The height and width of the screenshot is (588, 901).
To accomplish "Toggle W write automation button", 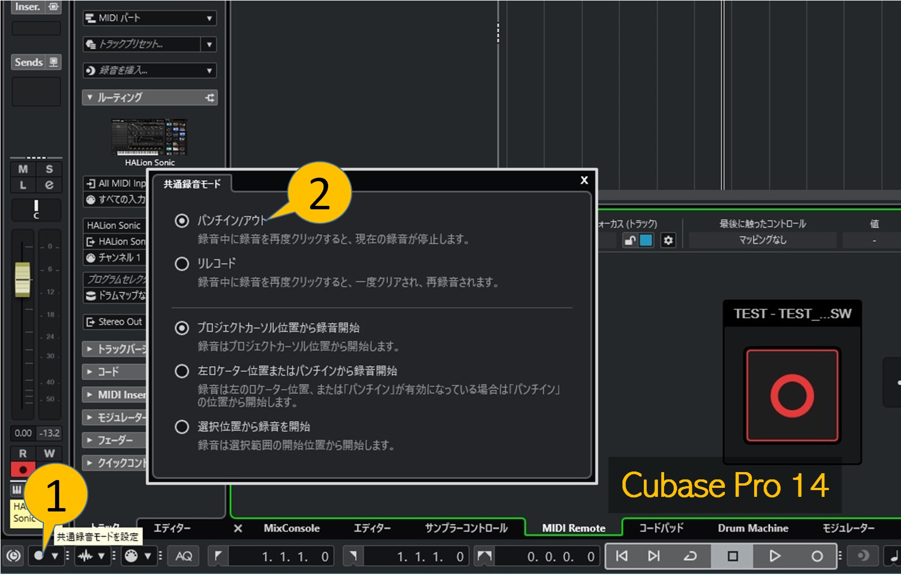I will point(49,454).
